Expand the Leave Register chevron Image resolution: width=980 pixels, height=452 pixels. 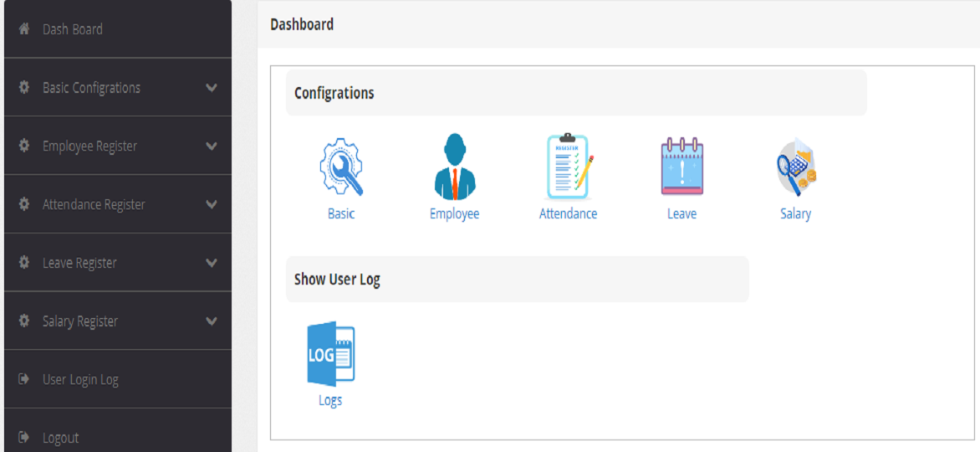212,263
